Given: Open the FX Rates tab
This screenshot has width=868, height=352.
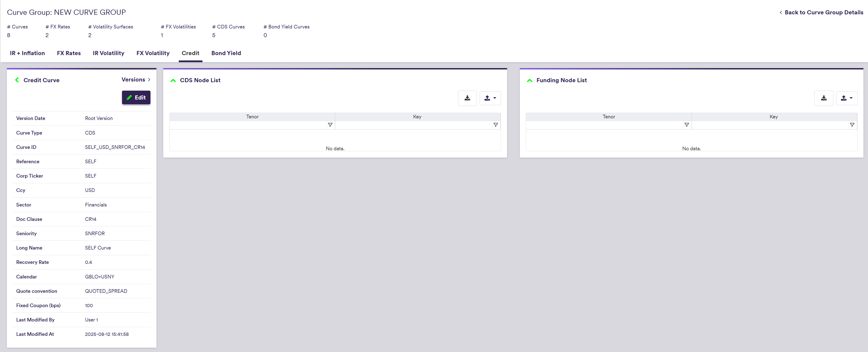Looking at the screenshot, I should [69, 53].
